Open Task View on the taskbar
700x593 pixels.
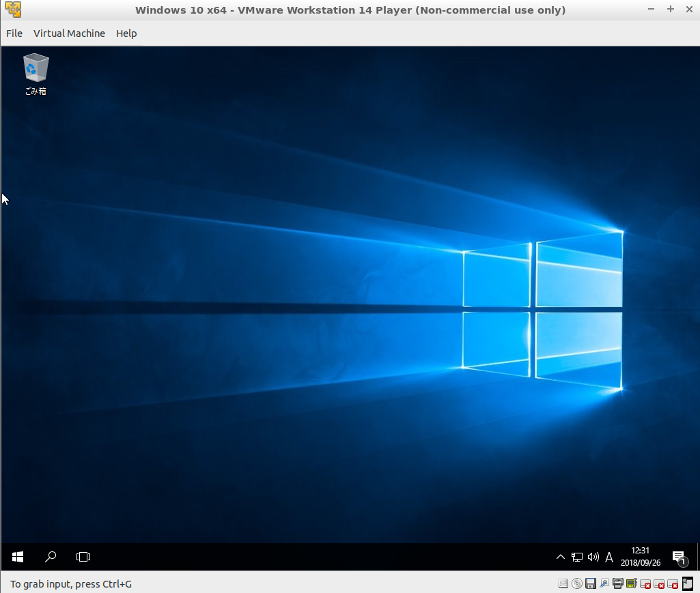tap(83, 557)
